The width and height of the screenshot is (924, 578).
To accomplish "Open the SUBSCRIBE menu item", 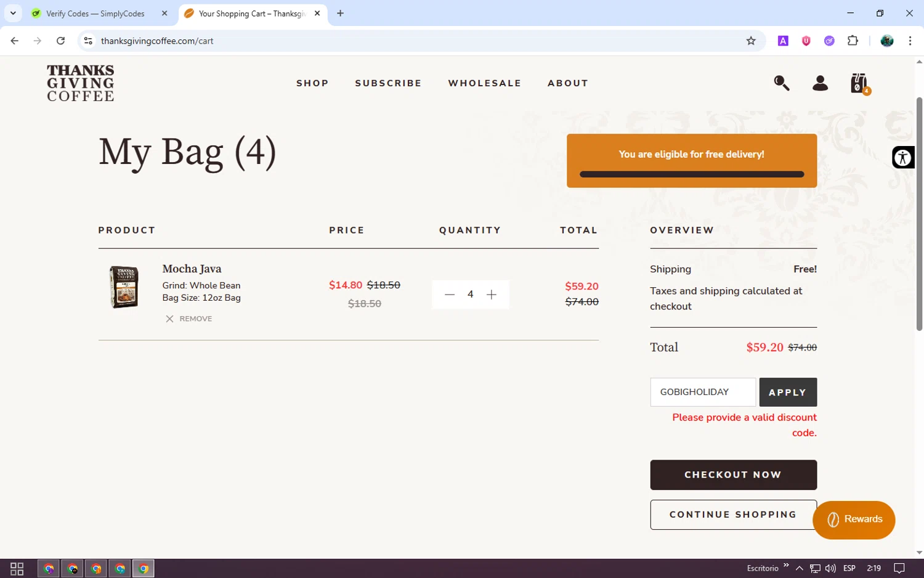I will click(x=388, y=83).
